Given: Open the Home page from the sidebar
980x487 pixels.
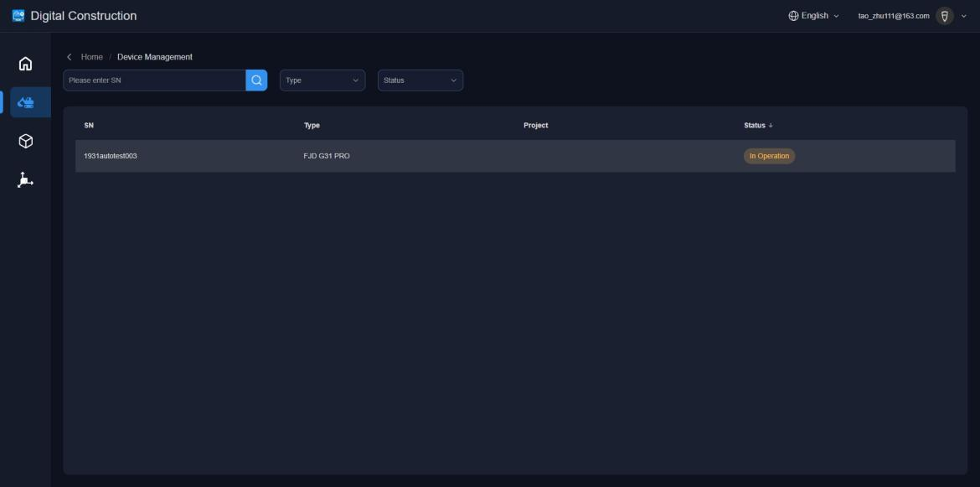Looking at the screenshot, I should 26,65.
